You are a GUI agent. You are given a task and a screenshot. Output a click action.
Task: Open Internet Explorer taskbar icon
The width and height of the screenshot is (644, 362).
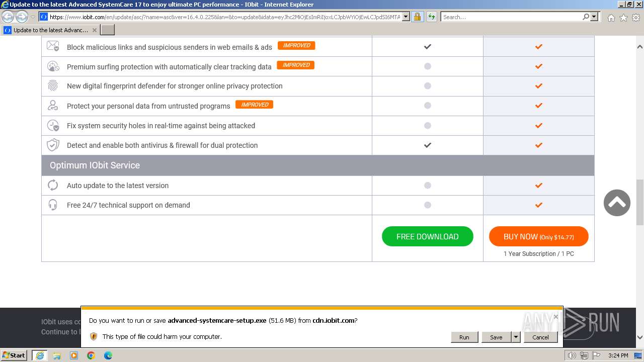(40, 355)
